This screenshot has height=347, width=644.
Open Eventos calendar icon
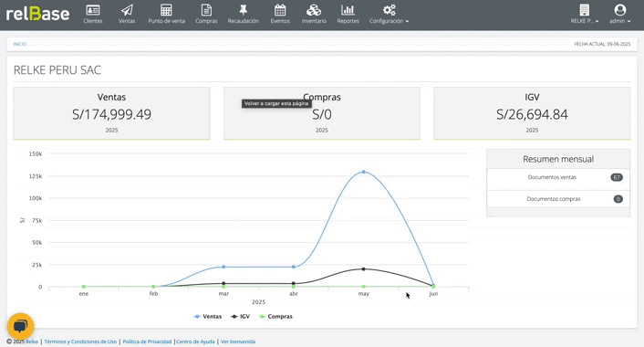click(280, 10)
